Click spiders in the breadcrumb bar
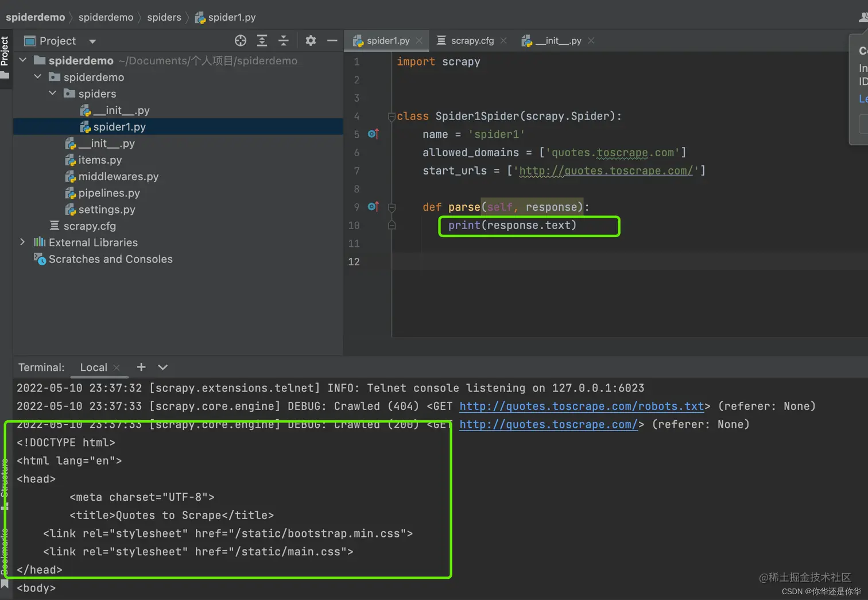Image resolution: width=868 pixels, height=600 pixels. pyautogui.click(x=164, y=17)
